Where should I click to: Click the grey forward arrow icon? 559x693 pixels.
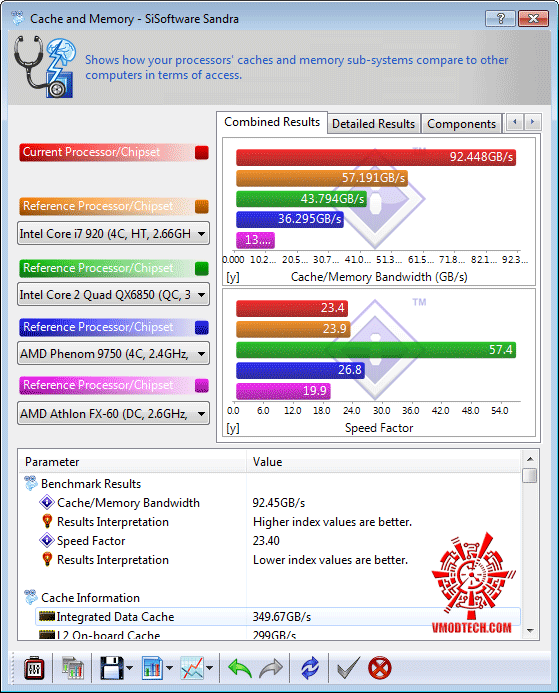[x=271, y=668]
